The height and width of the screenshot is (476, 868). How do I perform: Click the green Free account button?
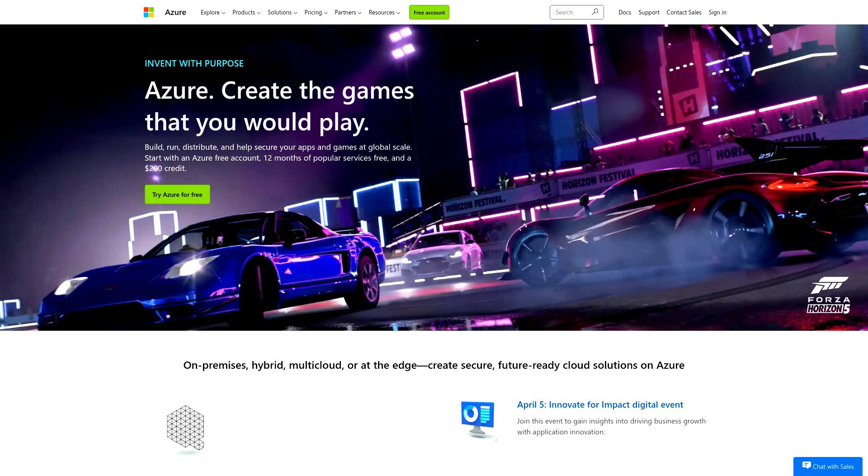pos(429,12)
